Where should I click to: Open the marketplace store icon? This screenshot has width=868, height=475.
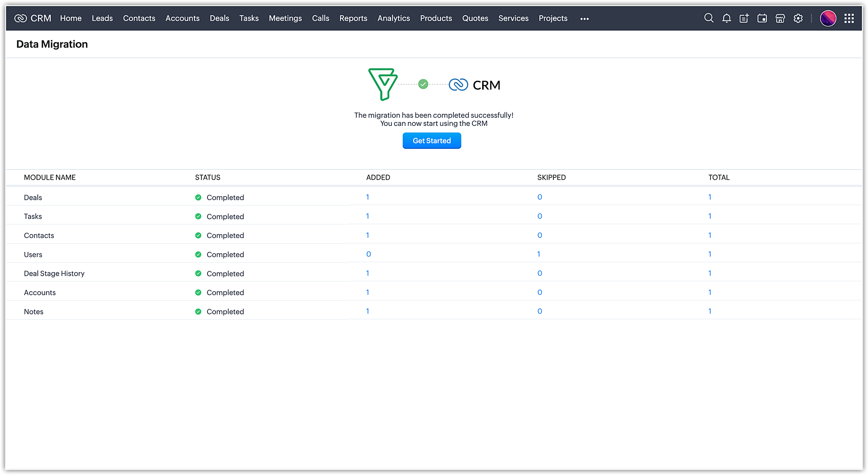pyautogui.click(x=780, y=18)
